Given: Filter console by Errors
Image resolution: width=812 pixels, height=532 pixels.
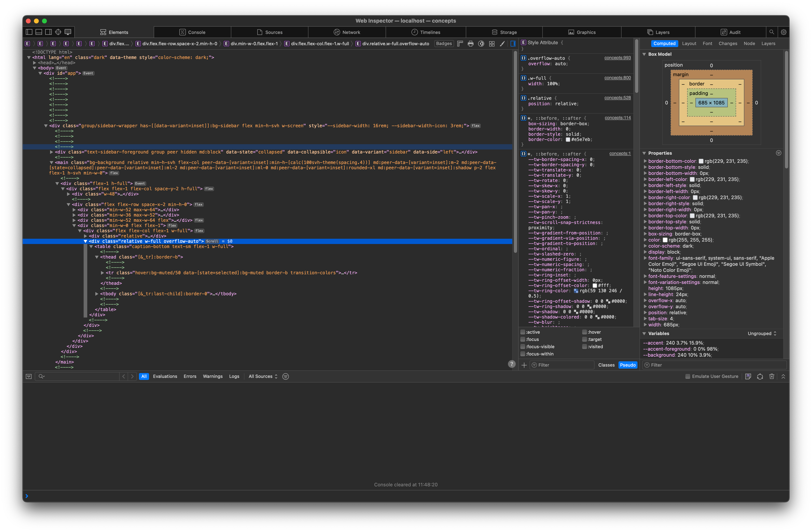Looking at the screenshot, I should [x=190, y=376].
